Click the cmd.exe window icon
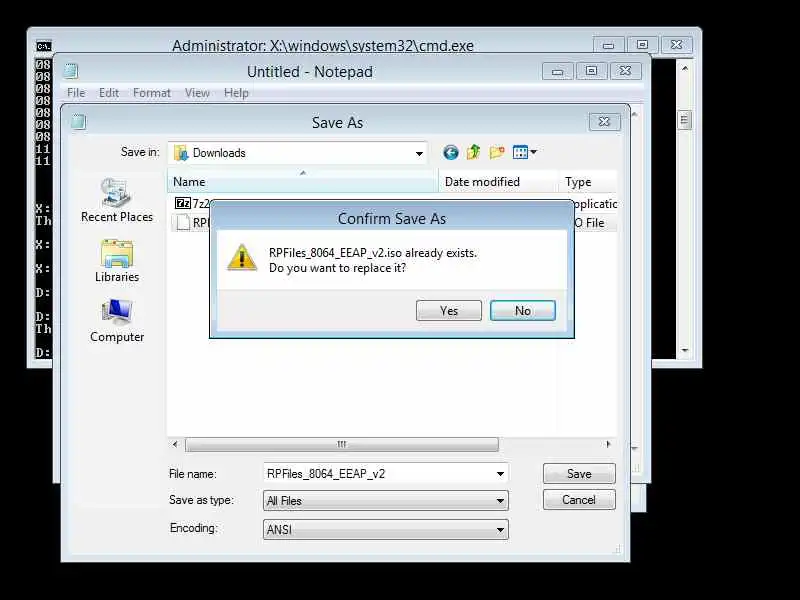 tap(43, 46)
